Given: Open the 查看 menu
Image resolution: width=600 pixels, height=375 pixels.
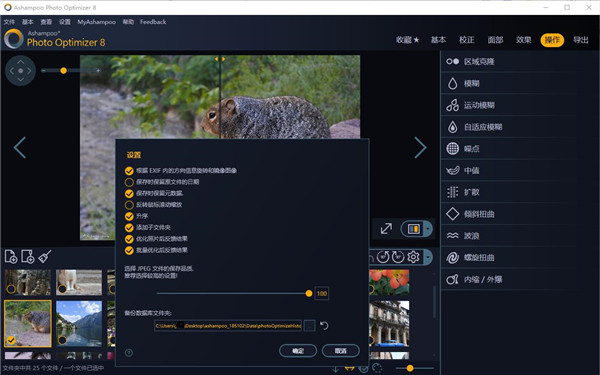Looking at the screenshot, I should (x=46, y=22).
